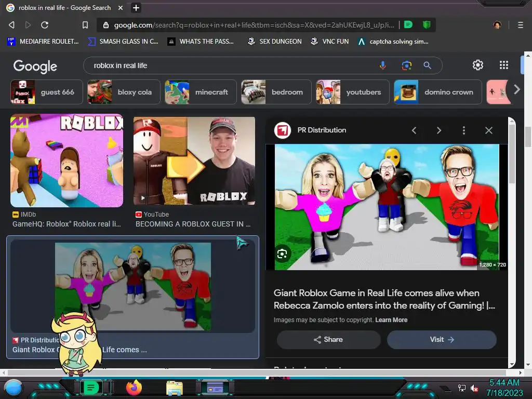Open three-dot more options in preview panel

pos(464,130)
